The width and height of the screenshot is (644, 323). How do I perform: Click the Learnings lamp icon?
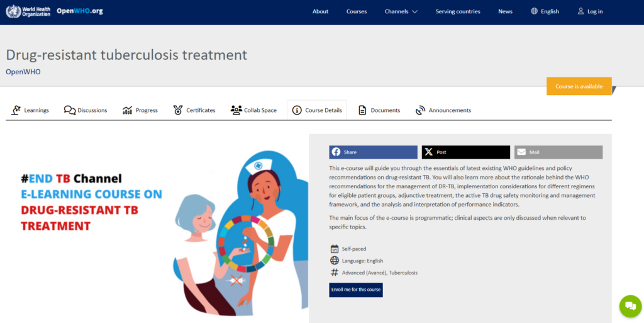tap(16, 110)
